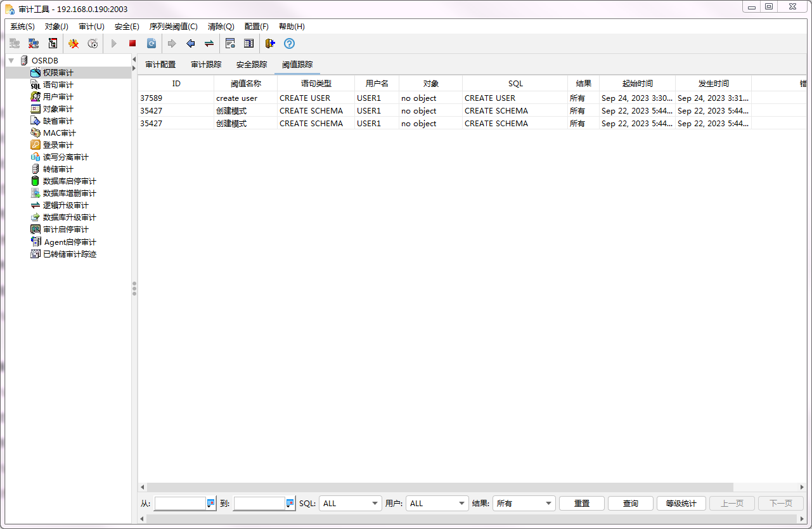The image size is (812, 529).
Task: Click the blue left arrow toolbar icon
Action: tap(190, 44)
